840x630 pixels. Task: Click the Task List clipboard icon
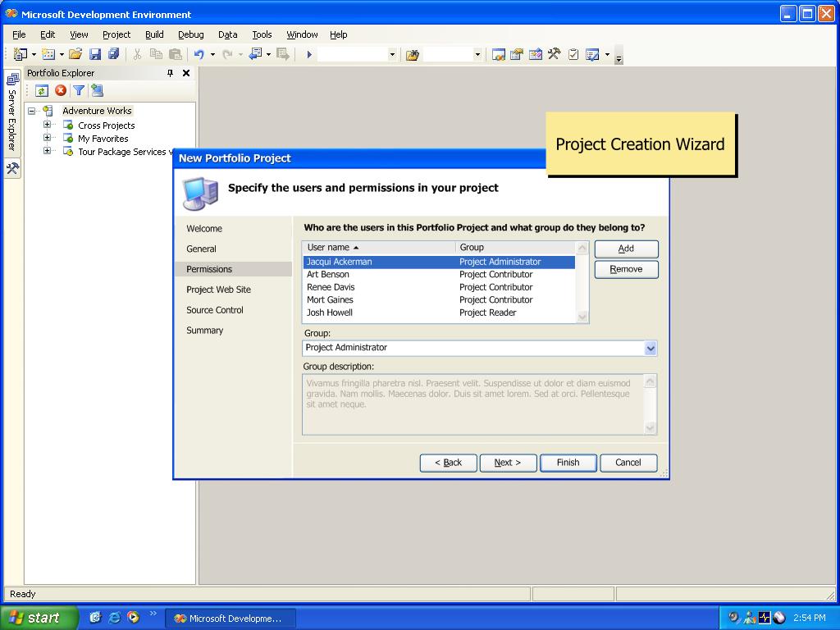point(573,54)
